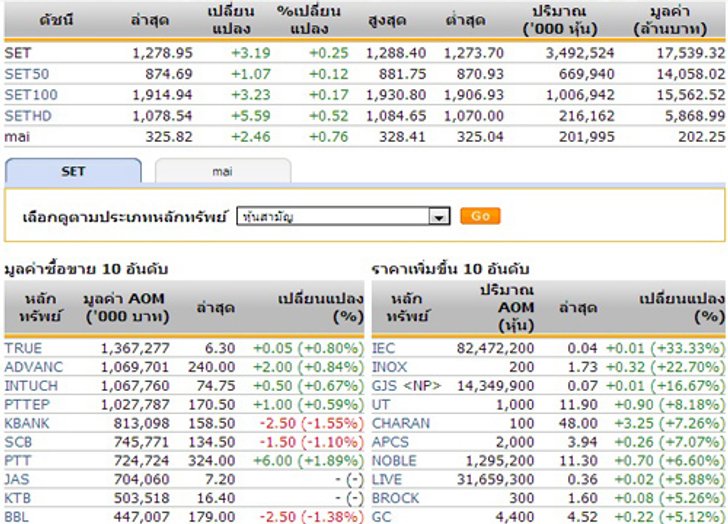Open the SETHD index link
Viewport: 728px width, 524px height.
click(28, 116)
